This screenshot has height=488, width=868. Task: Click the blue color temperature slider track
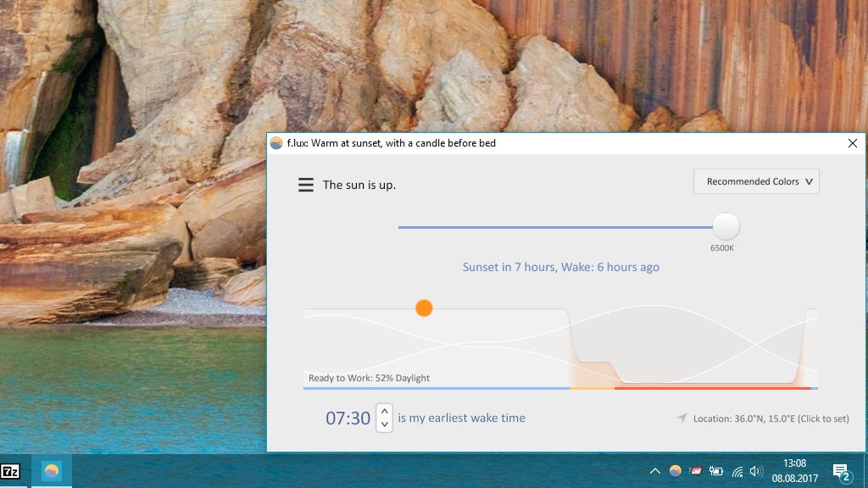[x=555, y=227]
